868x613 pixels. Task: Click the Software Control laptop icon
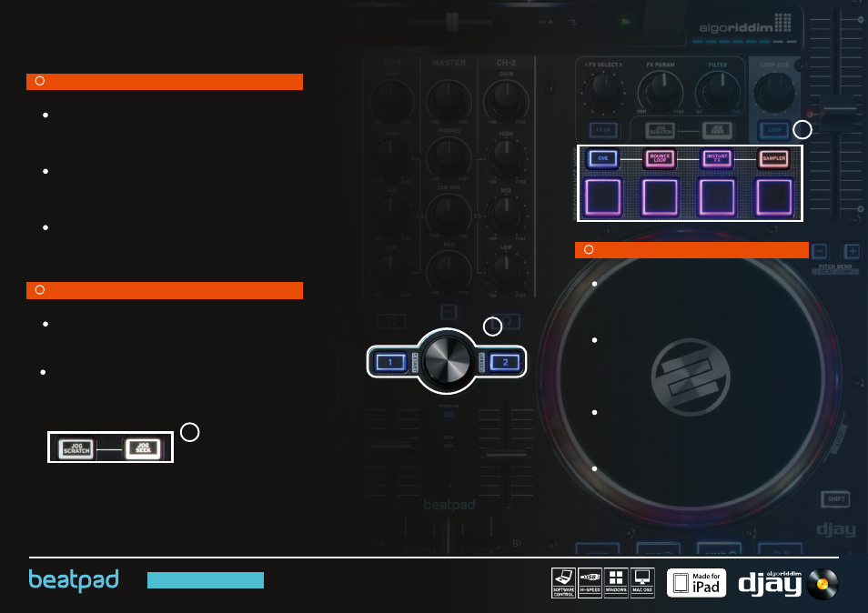click(563, 583)
